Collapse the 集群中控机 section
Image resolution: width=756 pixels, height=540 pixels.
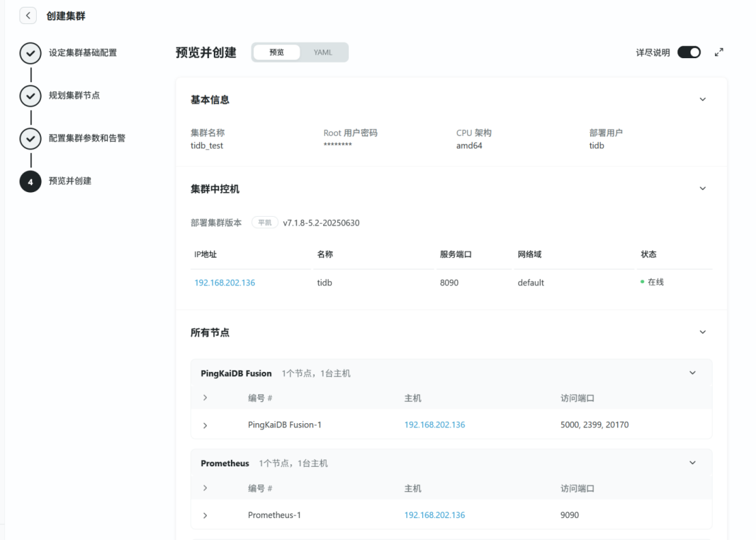703,189
